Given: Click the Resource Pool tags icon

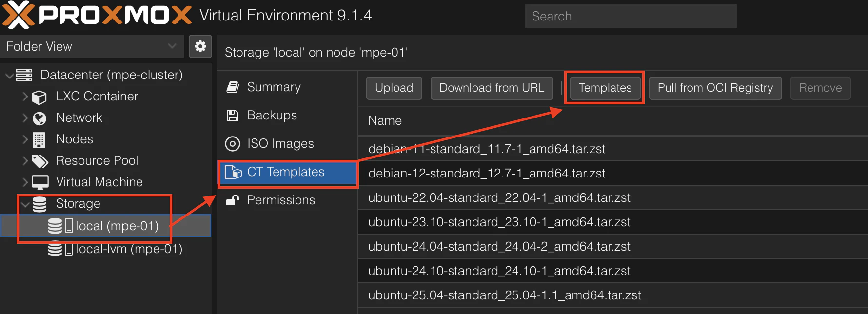Looking at the screenshot, I should (x=39, y=161).
